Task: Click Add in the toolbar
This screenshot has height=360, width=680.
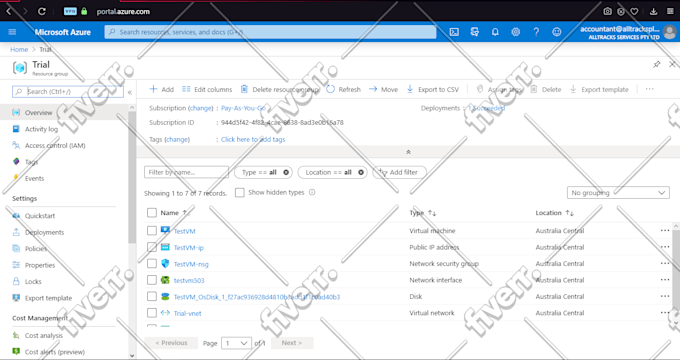Action: pyautogui.click(x=161, y=89)
